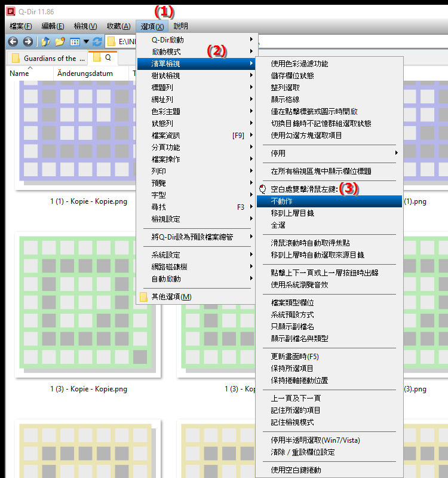Viewport: 448px width, 478px height.
Task: Open the 檔案(F) menu
Action: (x=21, y=26)
